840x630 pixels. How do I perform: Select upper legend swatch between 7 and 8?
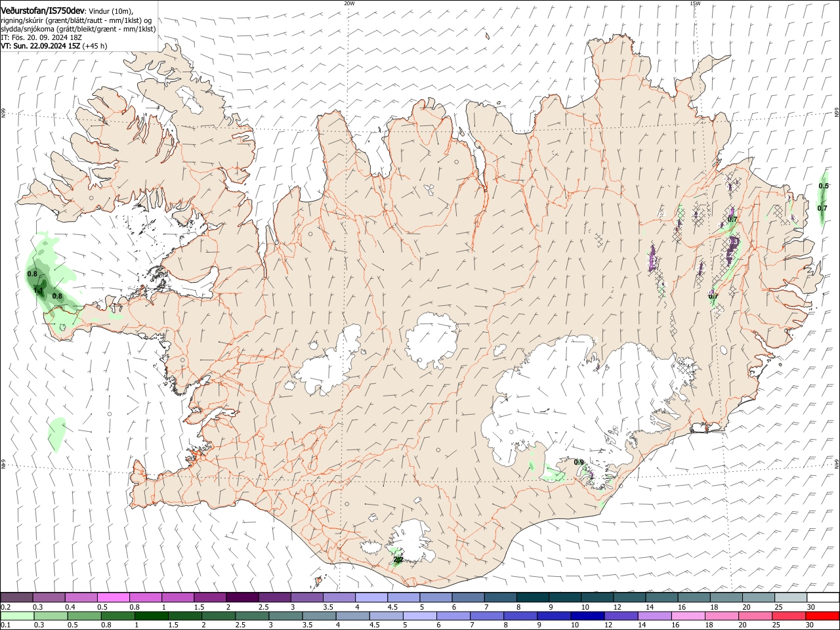(501, 597)
